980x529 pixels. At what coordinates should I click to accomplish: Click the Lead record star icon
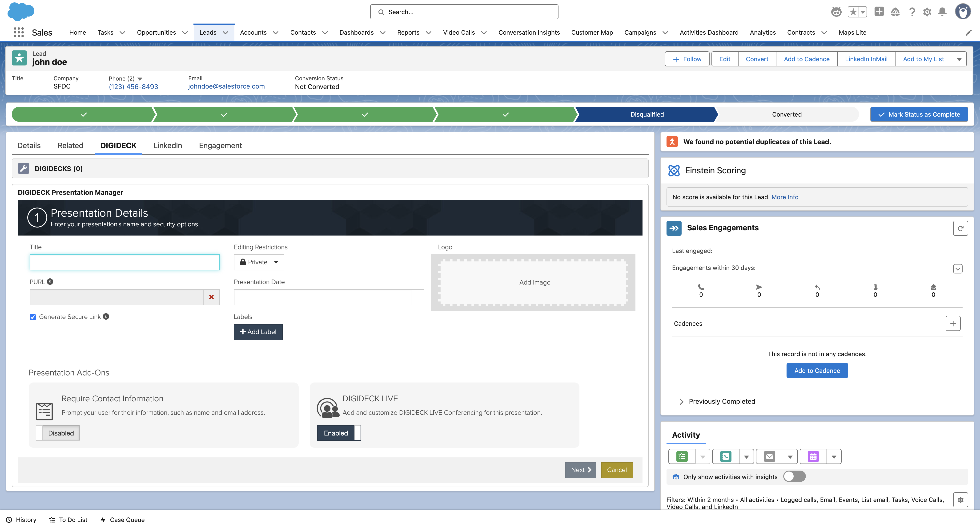[19, 58]
